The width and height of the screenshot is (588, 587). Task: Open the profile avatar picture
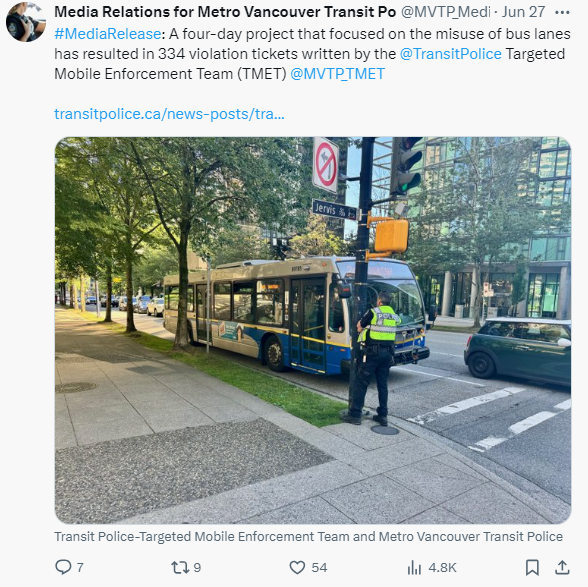26,22
